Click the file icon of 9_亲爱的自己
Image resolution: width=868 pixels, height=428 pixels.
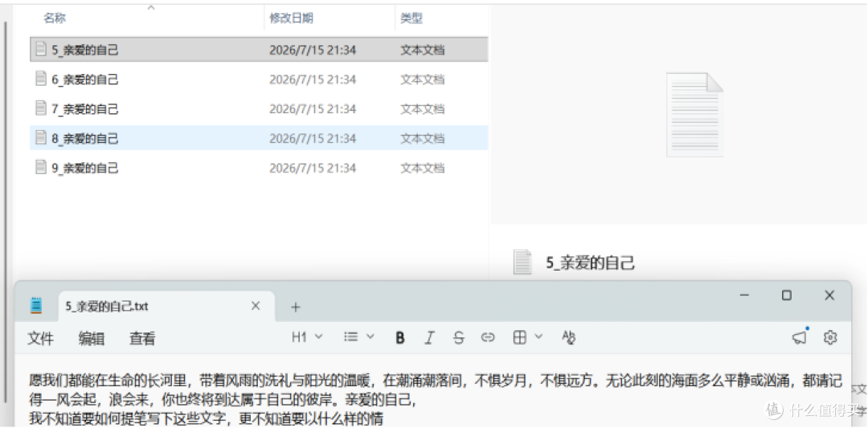click(40, 166)
